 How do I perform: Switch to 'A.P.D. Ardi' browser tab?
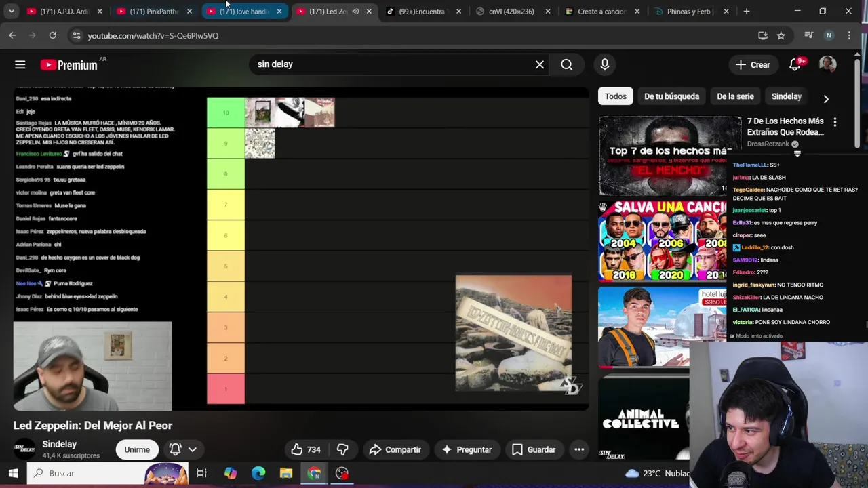coord(64,12)
